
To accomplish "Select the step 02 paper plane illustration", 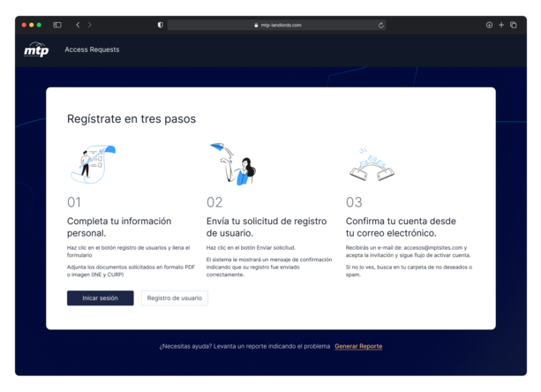I will [233, 164].
